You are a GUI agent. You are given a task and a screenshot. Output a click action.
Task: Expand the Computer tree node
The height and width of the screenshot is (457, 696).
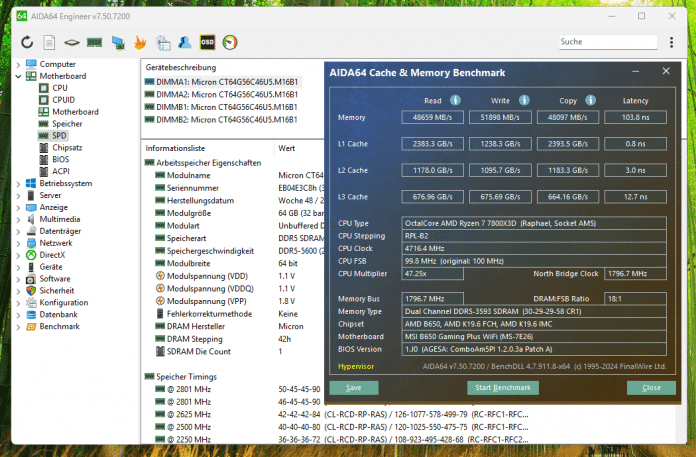click(x=18, y=65)
